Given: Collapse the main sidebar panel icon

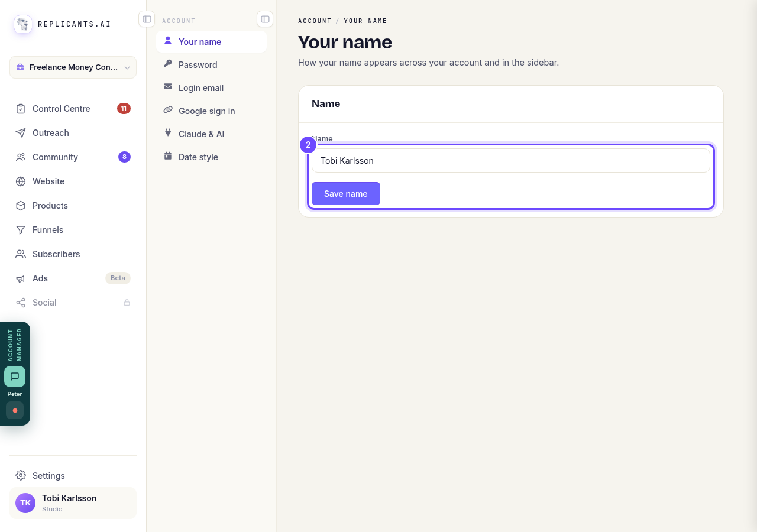Looking at the screenshot, I should (x=147, y=20).
